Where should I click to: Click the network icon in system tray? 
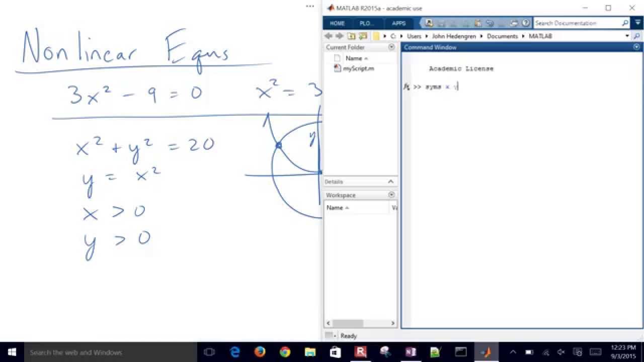pyautogui.click(x=545, y=352)
